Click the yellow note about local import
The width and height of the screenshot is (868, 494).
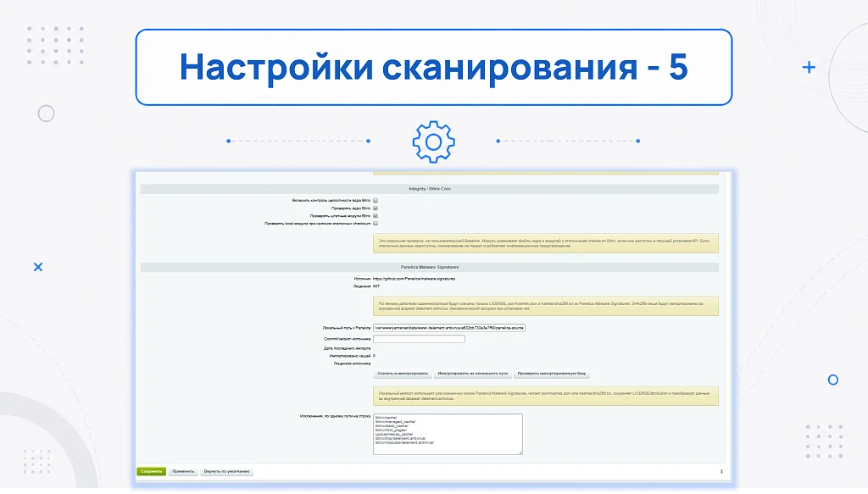[x=546, y=396]
